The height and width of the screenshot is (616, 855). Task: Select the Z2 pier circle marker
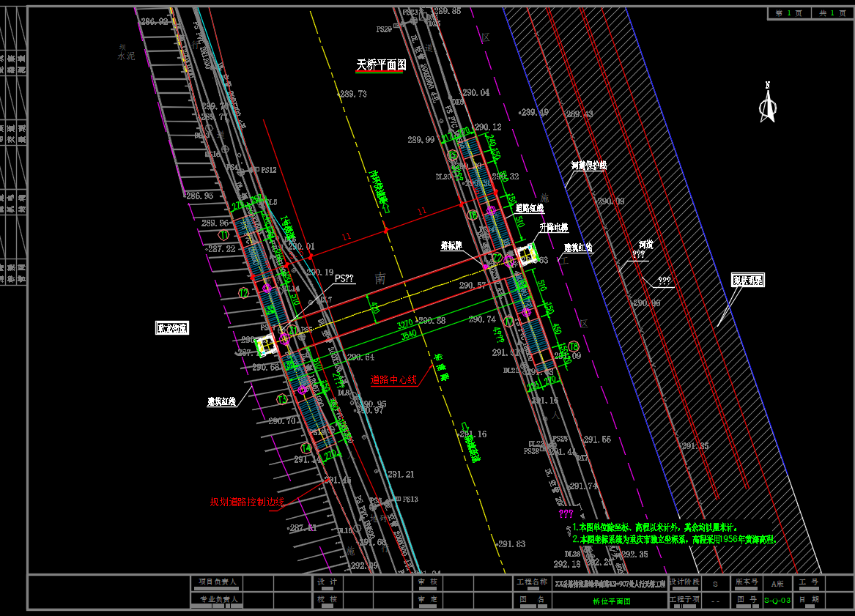(x=496, y=258)
